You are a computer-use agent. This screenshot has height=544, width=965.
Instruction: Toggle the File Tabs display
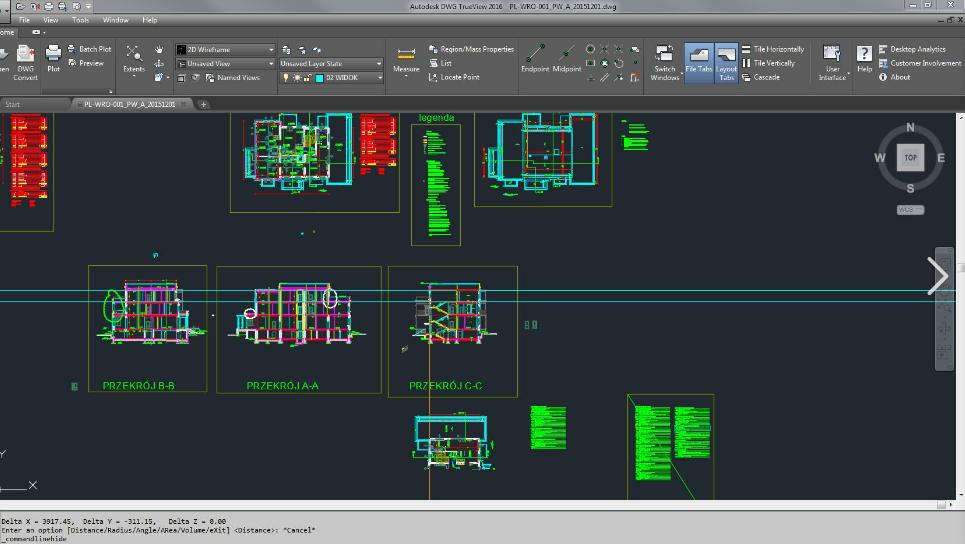pos(698,55)
